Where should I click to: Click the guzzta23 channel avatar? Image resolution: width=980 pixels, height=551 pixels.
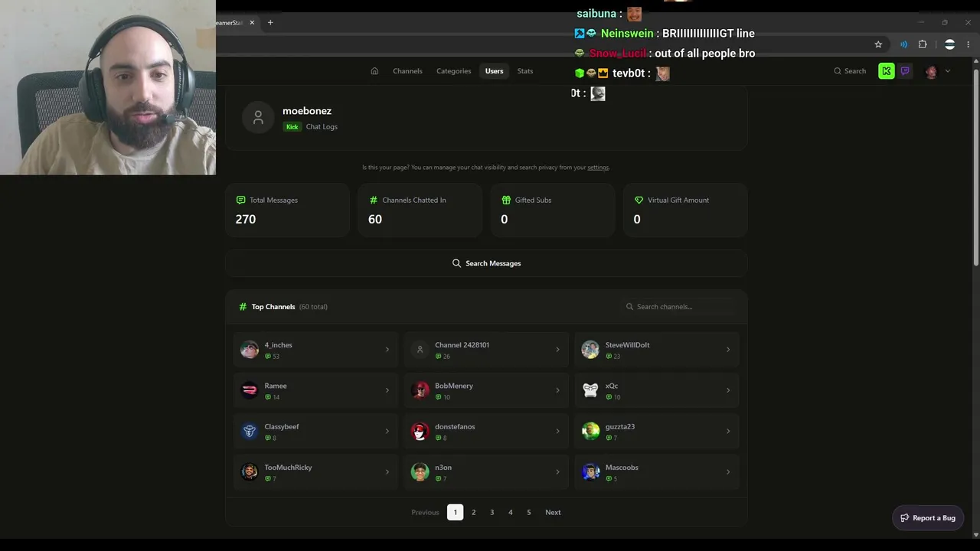point(590,431)
